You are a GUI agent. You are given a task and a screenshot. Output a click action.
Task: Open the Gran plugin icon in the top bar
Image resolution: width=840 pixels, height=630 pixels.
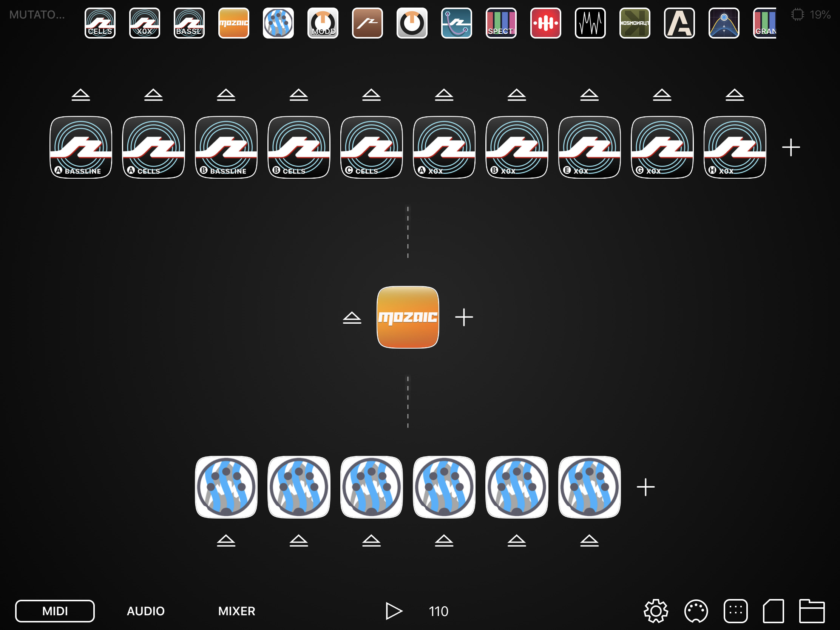pos(765,23)
